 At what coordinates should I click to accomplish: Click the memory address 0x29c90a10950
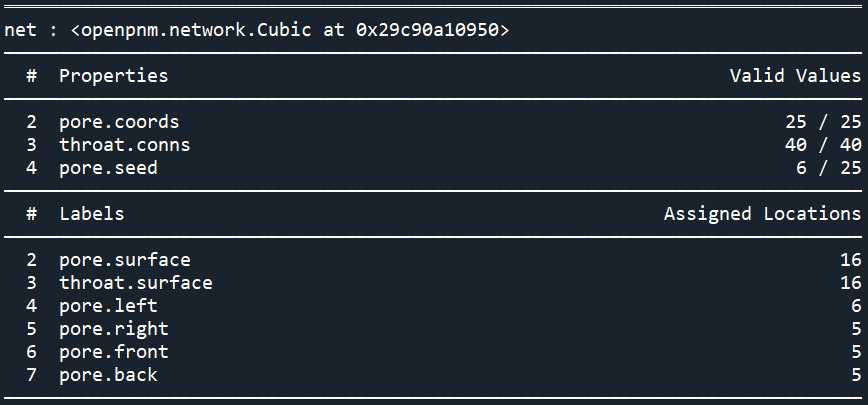pos(427,30)
